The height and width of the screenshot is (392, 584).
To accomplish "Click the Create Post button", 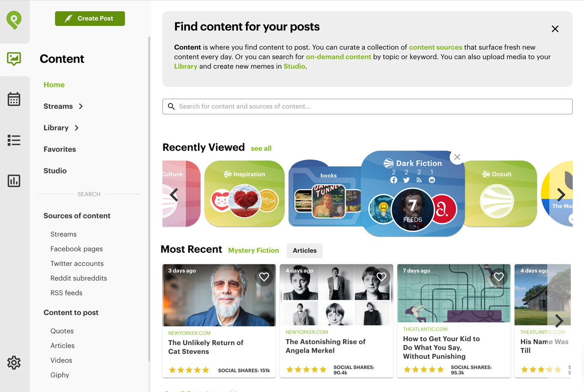I will coord(90,19).
